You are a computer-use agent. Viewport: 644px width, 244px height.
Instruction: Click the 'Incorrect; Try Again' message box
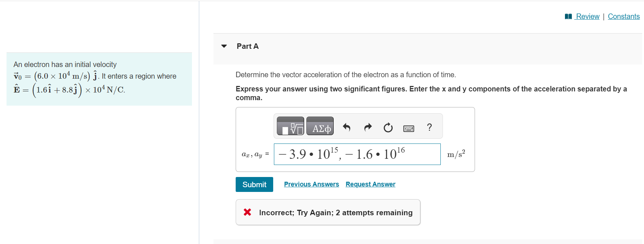pos(327,212)
